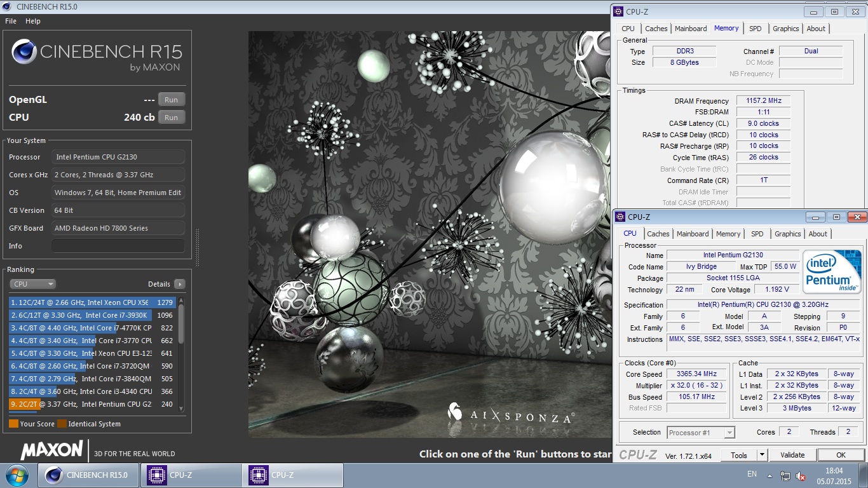Image resolution: width=868 pixels, height=488 pixels.
Task: Minimize the upper CPU-Z window
Action: coord(814,11)
